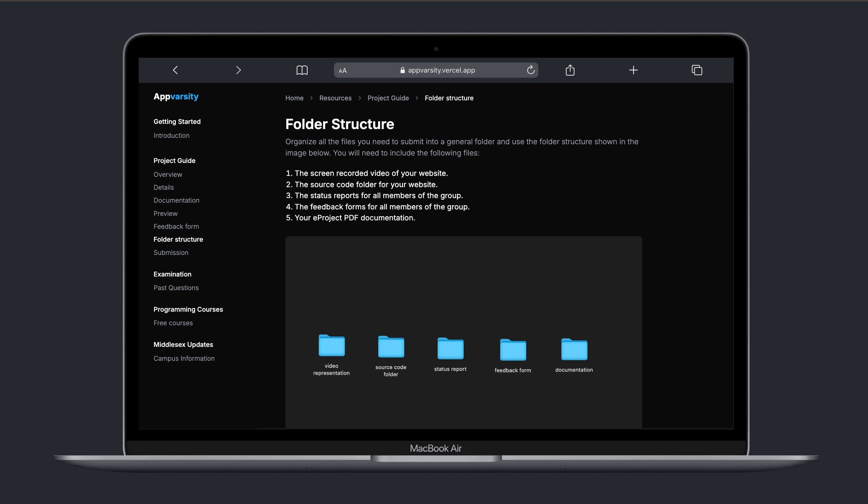868x504 pixels.
Task: Select the new tab plus icon
Action: pyautogui.click(x=633, y=70)
